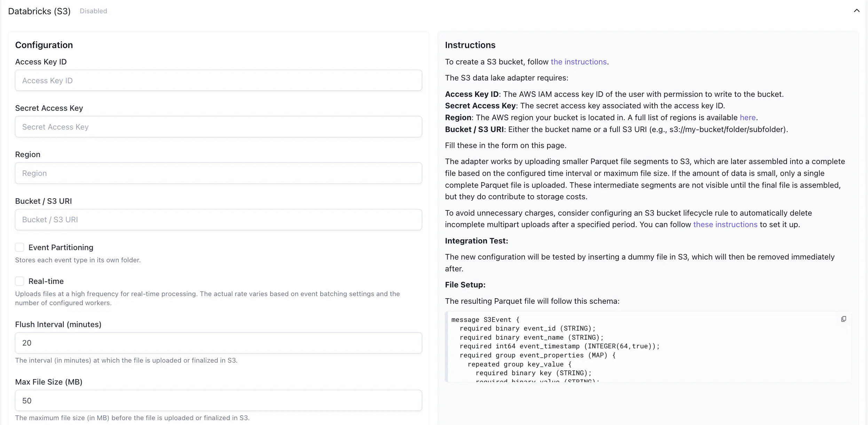Select the Instructions heading
Viewport: 868px width, 425px height.
[470, 45]
